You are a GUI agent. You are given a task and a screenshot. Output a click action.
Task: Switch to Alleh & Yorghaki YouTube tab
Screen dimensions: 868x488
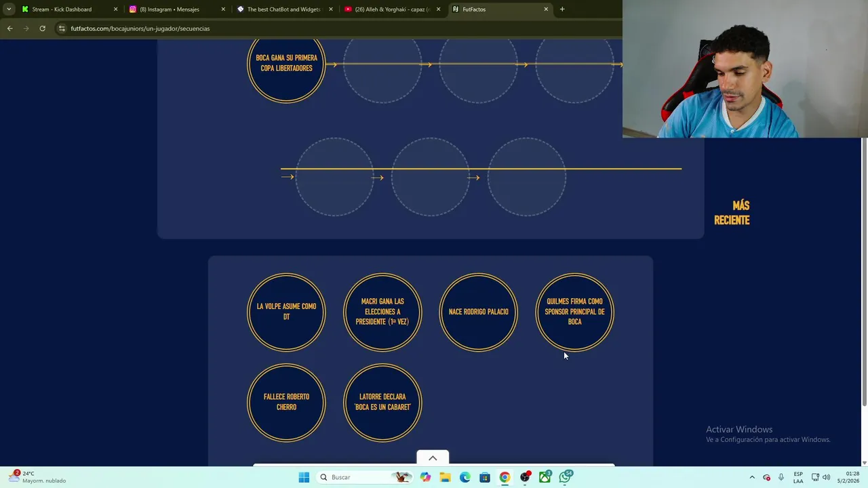[393, 9]
